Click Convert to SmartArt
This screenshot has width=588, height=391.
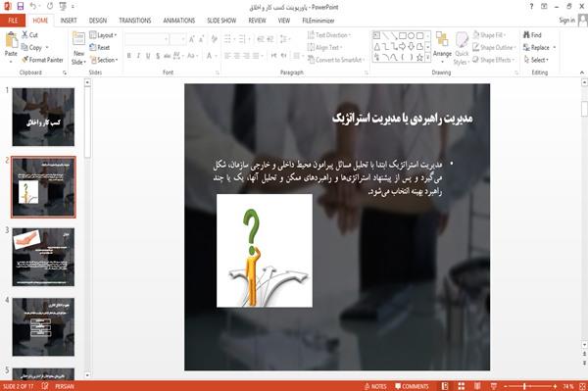pos(335,60)
